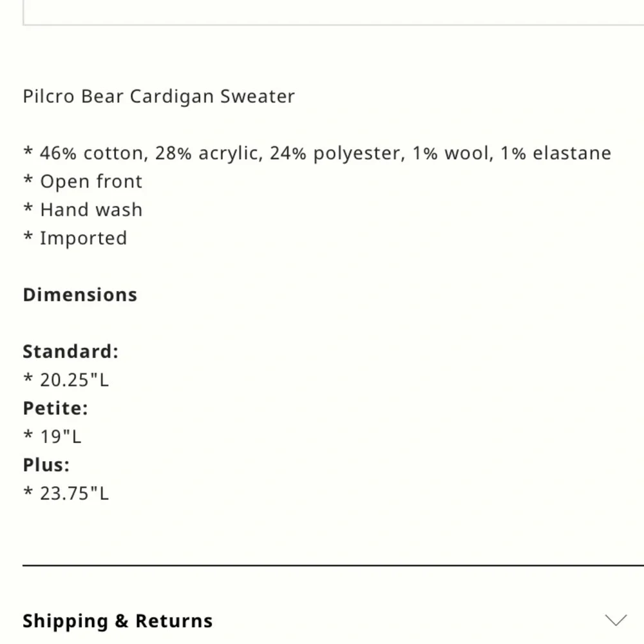Expand the Shipping & Returns chevron arrow
This screenshot has height=644, width=644.
[616, 620]
